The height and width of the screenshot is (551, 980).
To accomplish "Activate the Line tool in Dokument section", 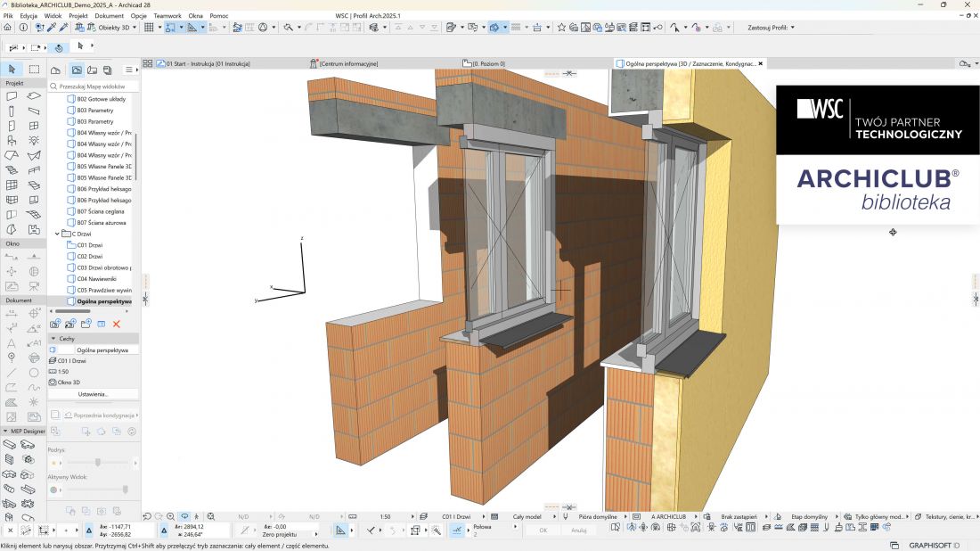I will point(12,373).
